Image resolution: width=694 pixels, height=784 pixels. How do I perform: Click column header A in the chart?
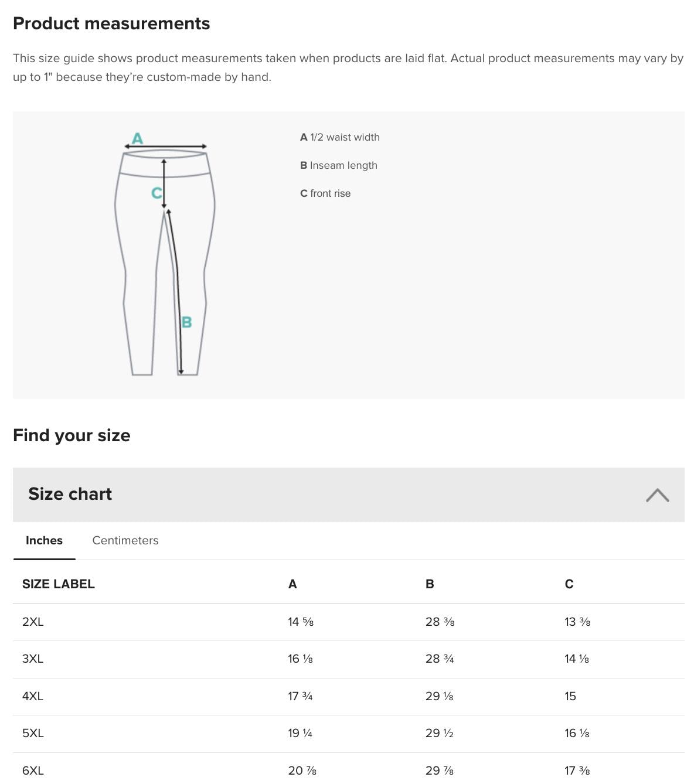[x=292, y=584]
